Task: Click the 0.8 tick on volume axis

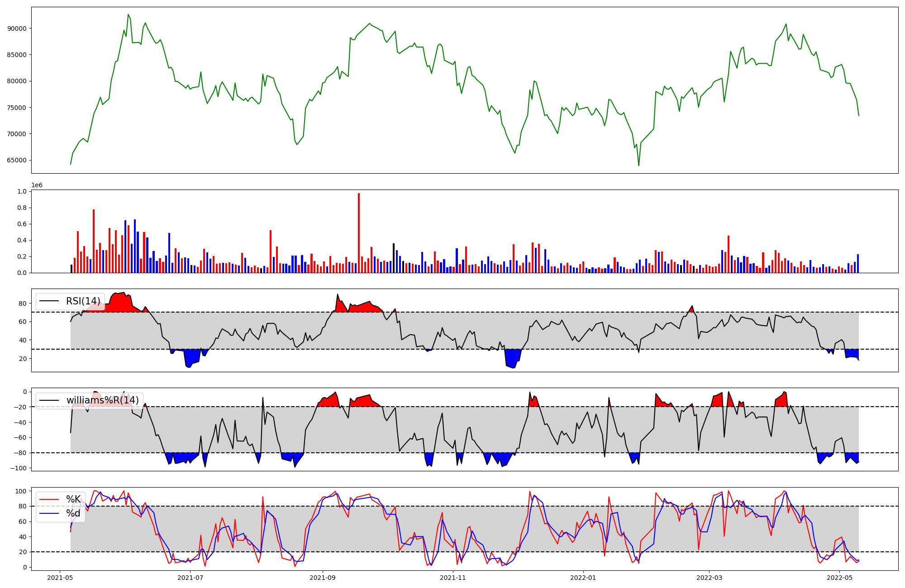Action: click(22, 208)
